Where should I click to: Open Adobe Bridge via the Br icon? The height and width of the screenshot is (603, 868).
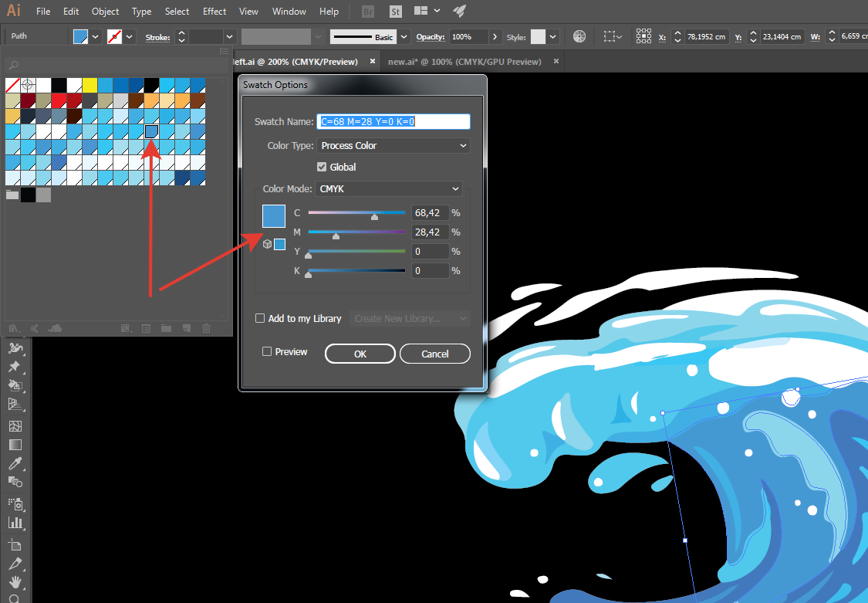point(367,11)
